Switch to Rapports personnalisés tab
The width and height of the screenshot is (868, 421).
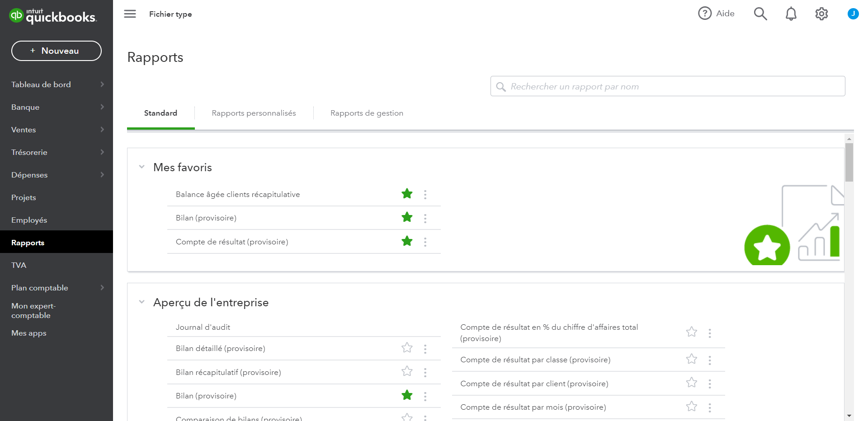point(254,113)
